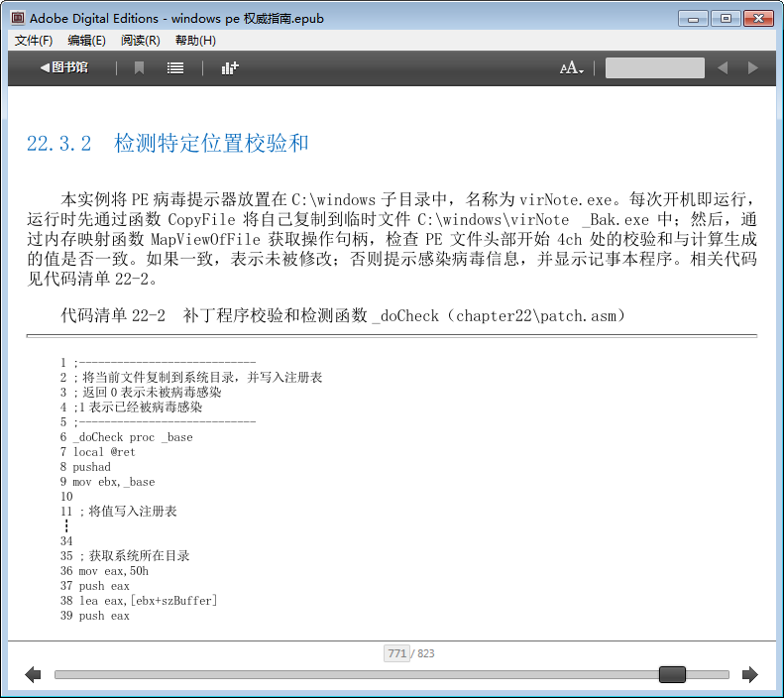Screen dimensions: 784x698
Task: Click the caption text 代码清单 22-2
Action: pos(113,315)
